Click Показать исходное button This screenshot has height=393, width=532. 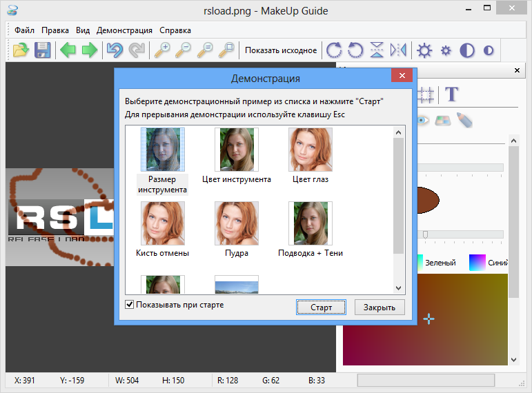(x=281, y=50)
